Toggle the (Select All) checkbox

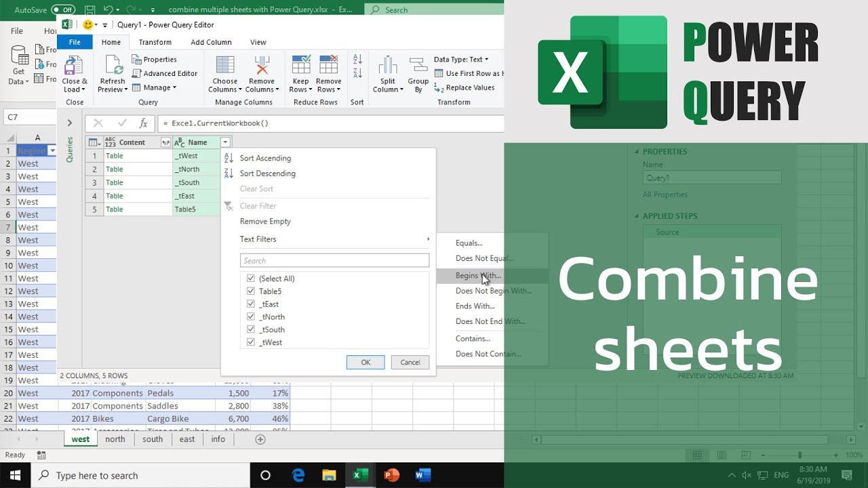251,279
